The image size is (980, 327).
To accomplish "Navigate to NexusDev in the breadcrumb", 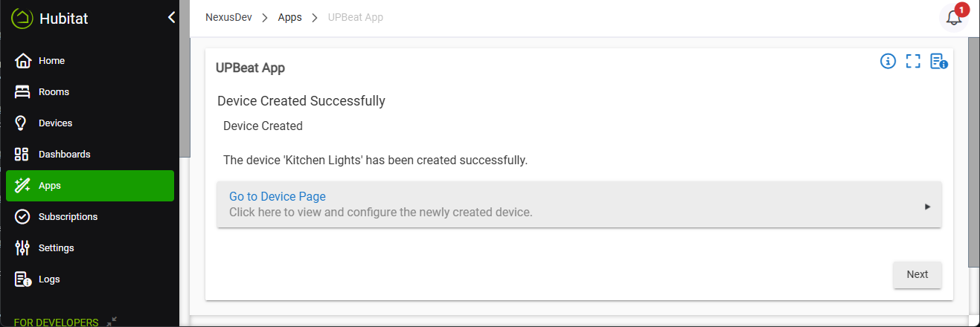I will tap(228, 17).
